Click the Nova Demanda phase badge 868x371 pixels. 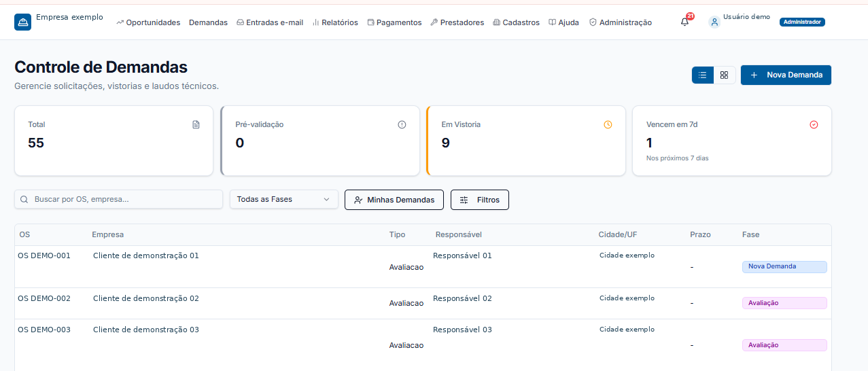pos(784,266)
